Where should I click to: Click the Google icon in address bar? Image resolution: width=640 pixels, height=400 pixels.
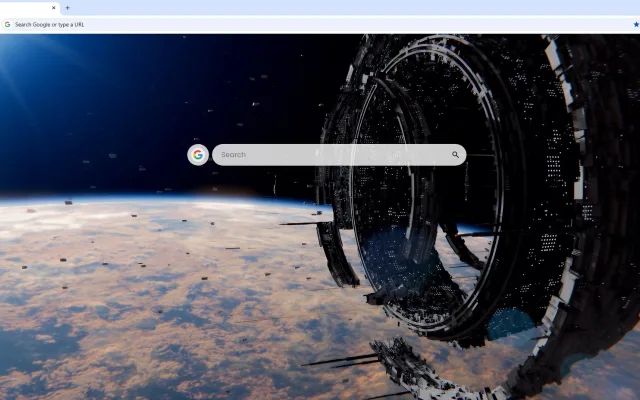coord(7,24)
